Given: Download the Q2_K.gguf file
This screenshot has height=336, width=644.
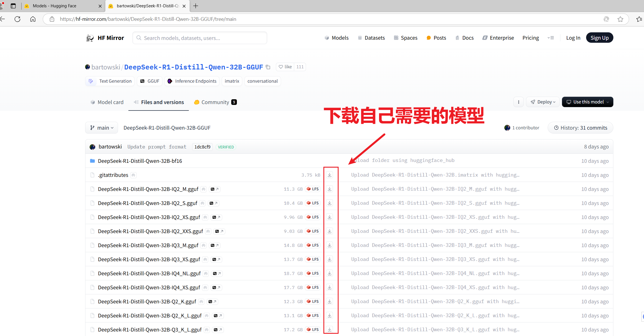Looking at the screenshot, I should point(330,301).
